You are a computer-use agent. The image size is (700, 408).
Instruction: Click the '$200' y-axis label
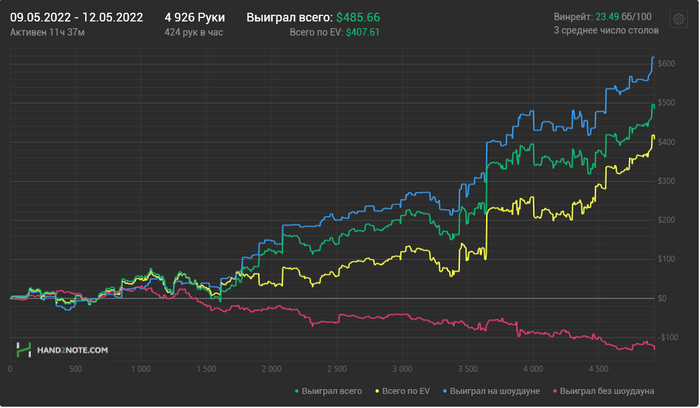(667, 220)
